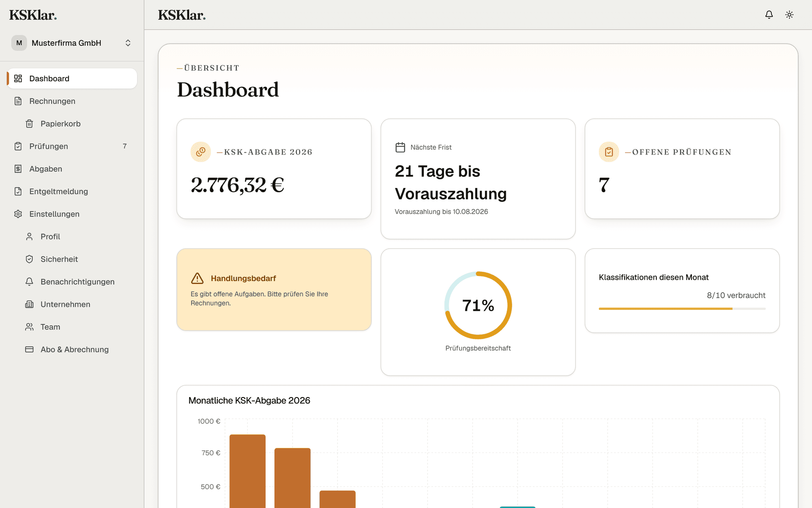Click the Prüfungen count badge 7
Image resolution: width=812 pixels, height=508 pixels.
pyautogui.click(x=125, y=146)
